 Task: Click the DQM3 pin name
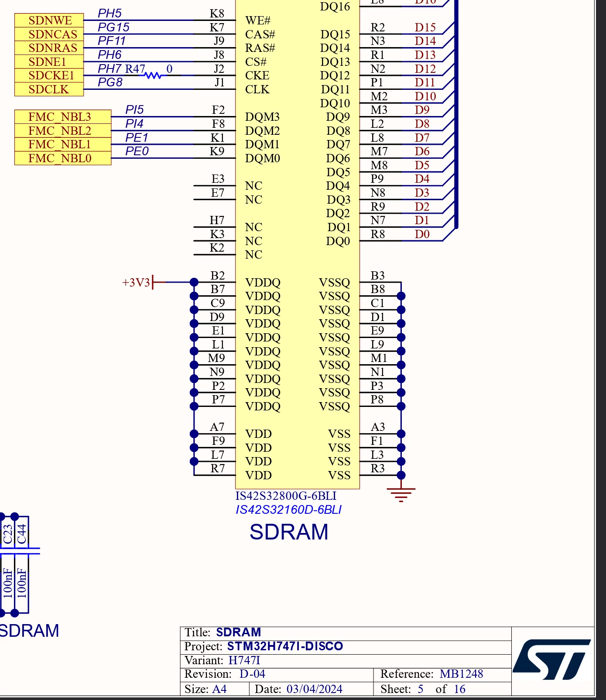point(262,117)
